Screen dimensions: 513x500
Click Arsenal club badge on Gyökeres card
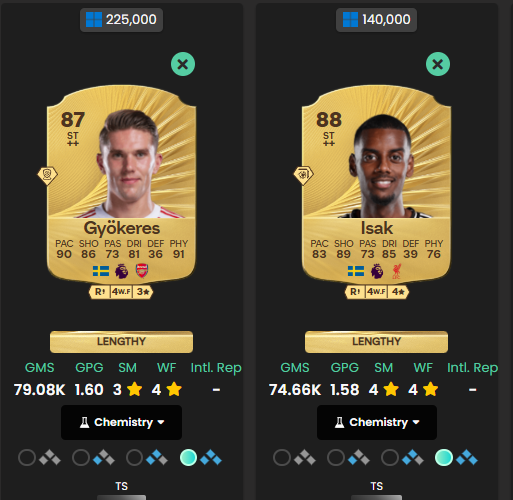[x=142, y=271]
